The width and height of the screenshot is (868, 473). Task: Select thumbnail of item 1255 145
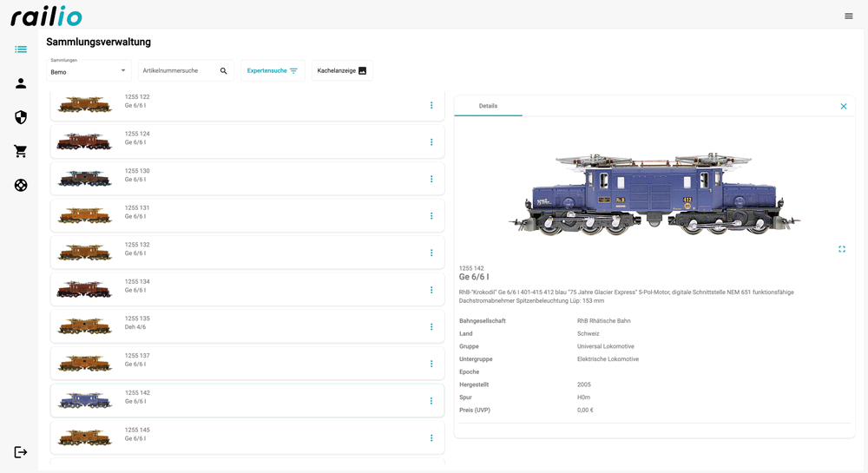(x=84, y=437)
